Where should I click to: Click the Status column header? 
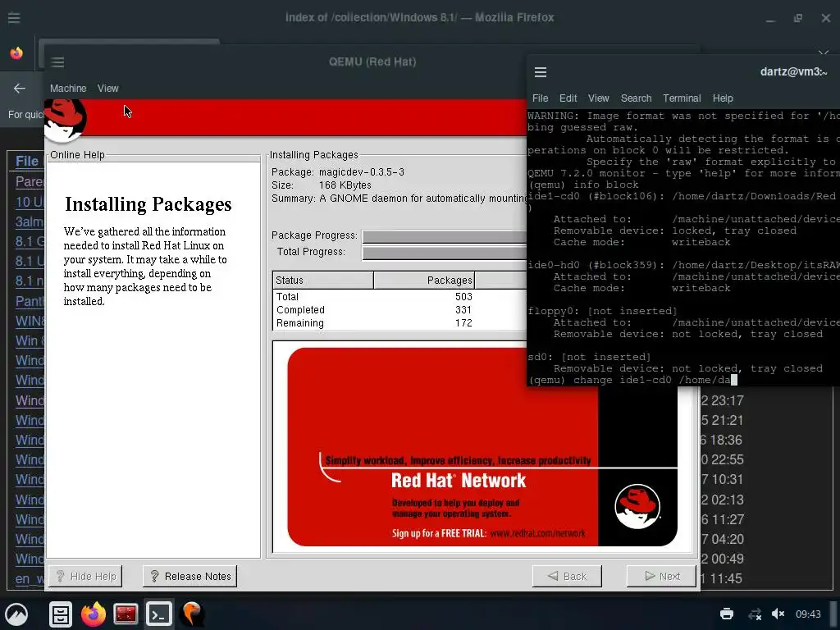click(x=323, y=281)
